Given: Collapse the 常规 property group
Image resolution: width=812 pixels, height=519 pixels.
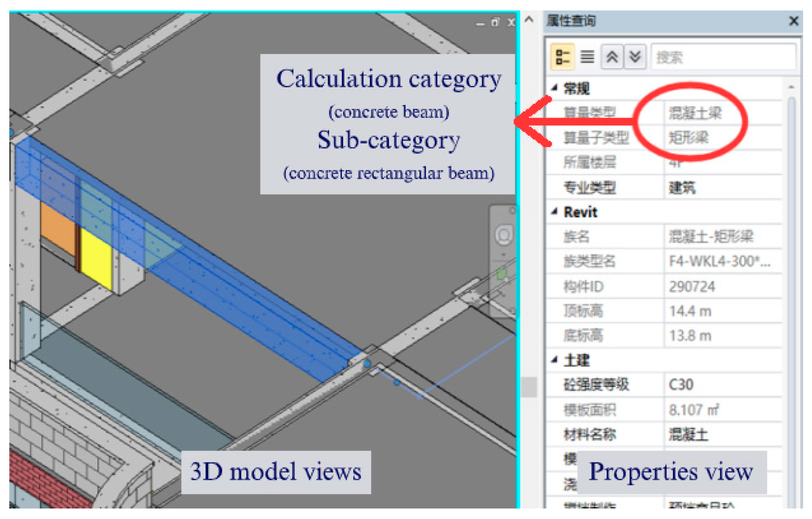Looking at the screenshot, I should tap(555, 87).
